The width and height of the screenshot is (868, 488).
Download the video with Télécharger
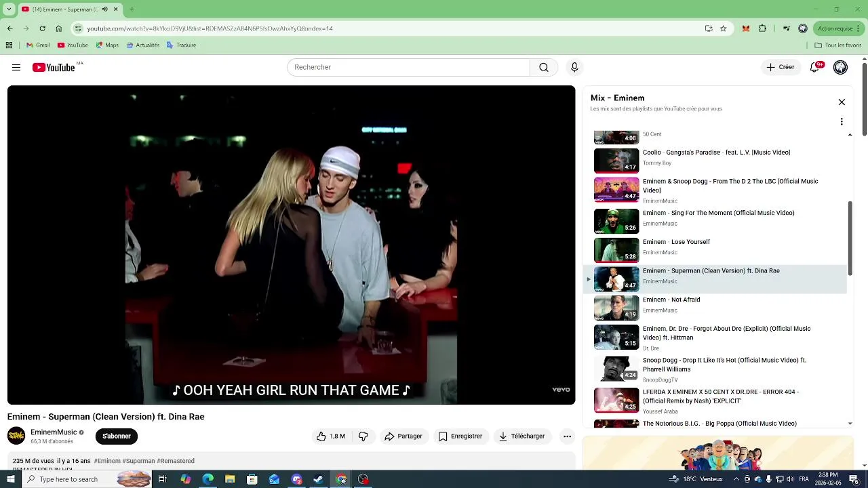click(522, 436)
